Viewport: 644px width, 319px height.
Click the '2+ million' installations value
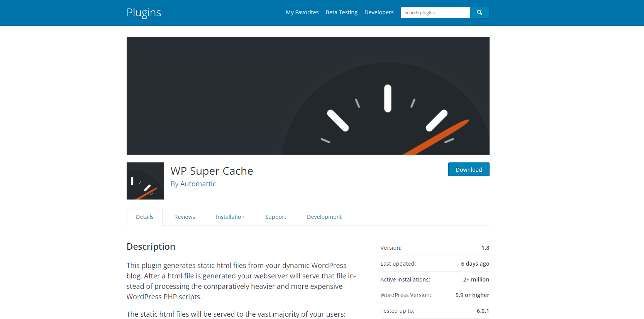point(476,280)
